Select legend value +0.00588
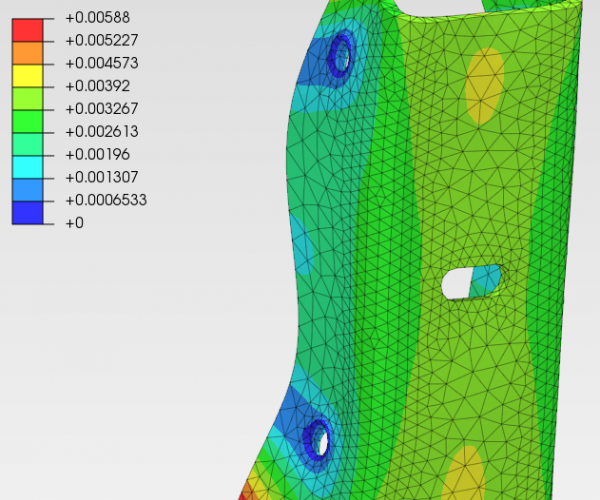The height and width of the screenshot is (500, 600). pyautogui.click(x=98, y=18)
